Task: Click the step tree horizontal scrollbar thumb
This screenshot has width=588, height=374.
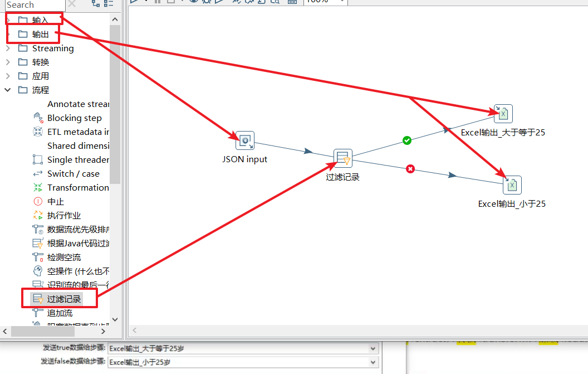Action: tap(43, 331)
